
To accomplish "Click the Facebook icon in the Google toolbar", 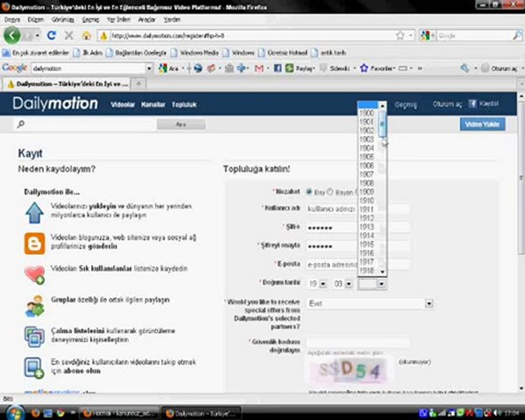I will [277, 68].
